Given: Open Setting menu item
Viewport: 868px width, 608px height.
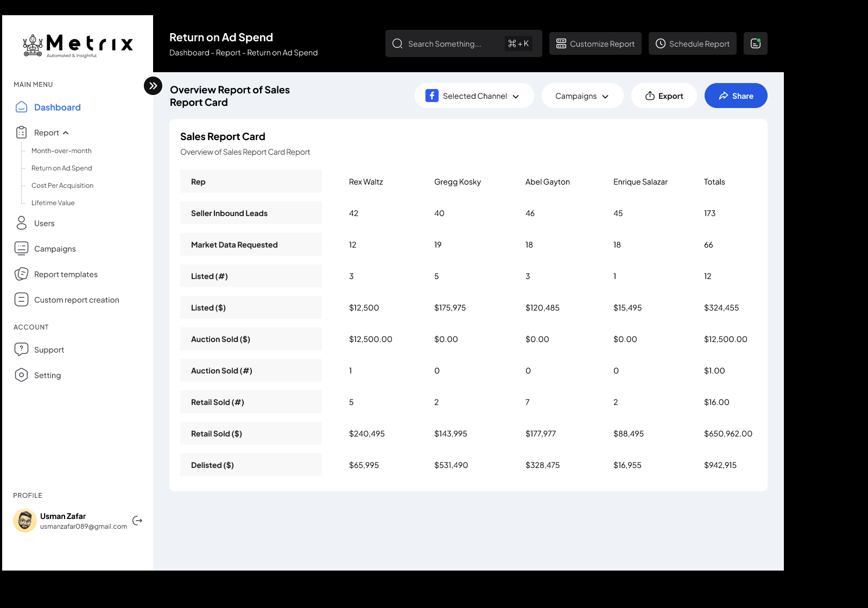Looking at the screenshot, I should point(47,375).
